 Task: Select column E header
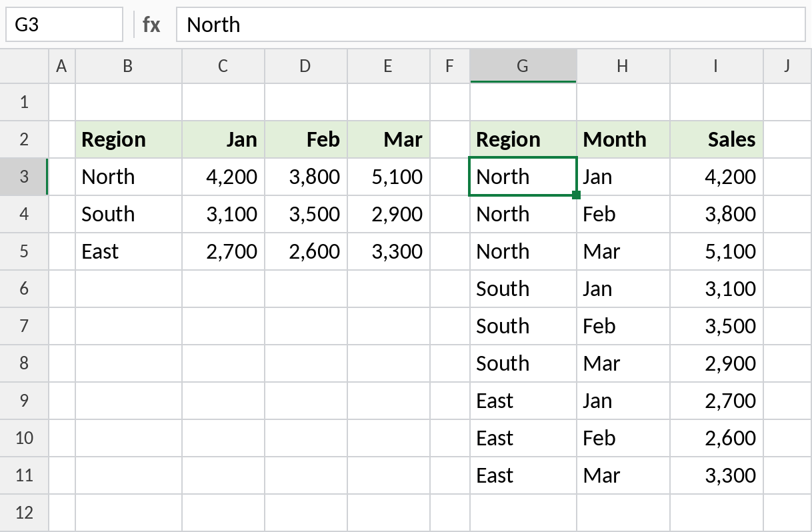click(x=389, y=65)
